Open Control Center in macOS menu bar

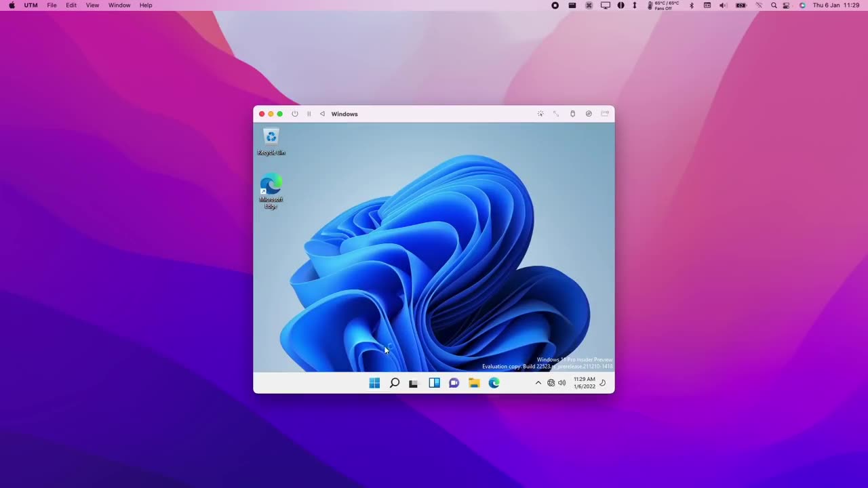point(787,5)
